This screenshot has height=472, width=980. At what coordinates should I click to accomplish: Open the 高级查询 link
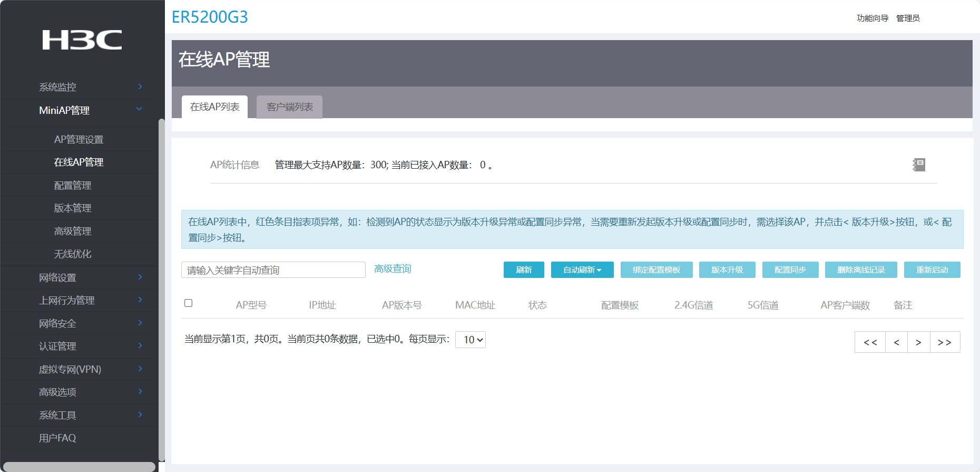coord(392,269)
